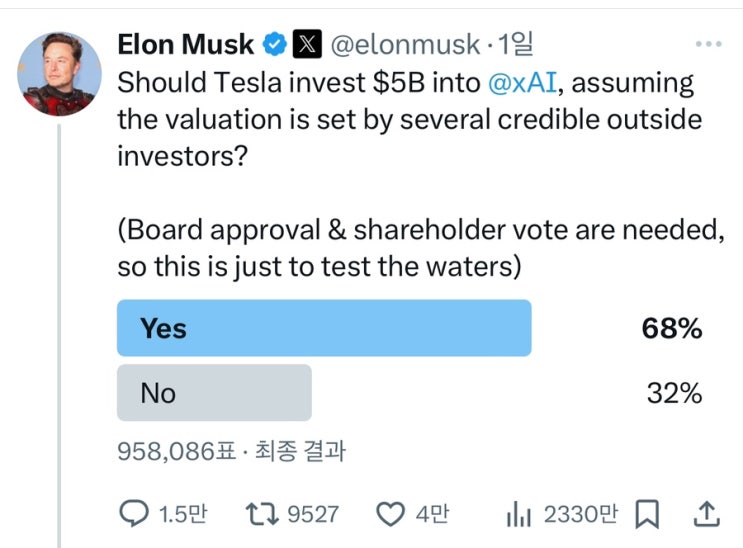Open the three-dot more options menu
Image resolution: width=743 pixels, height=548 pixels.
click(707, 45)
